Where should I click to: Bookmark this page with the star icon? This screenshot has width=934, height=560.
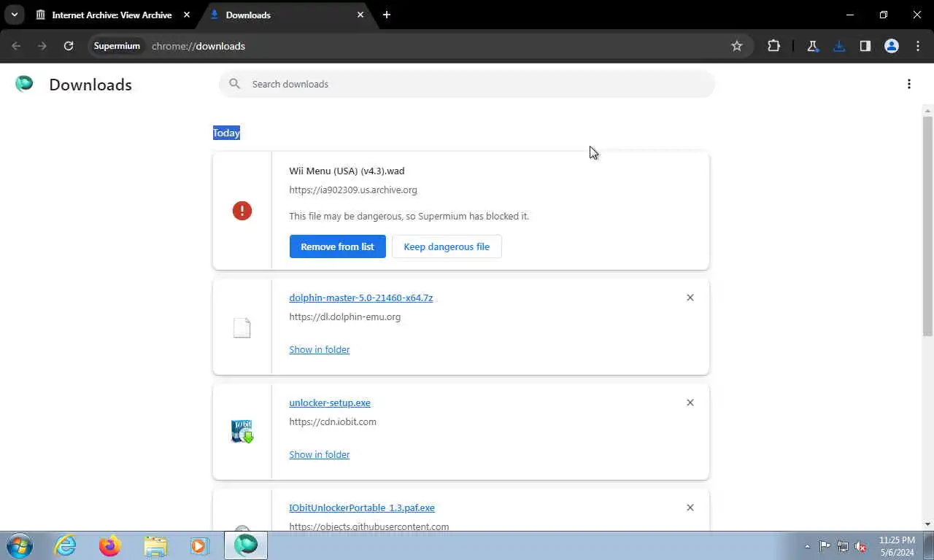pyautogui.click(x=737, y=46)
